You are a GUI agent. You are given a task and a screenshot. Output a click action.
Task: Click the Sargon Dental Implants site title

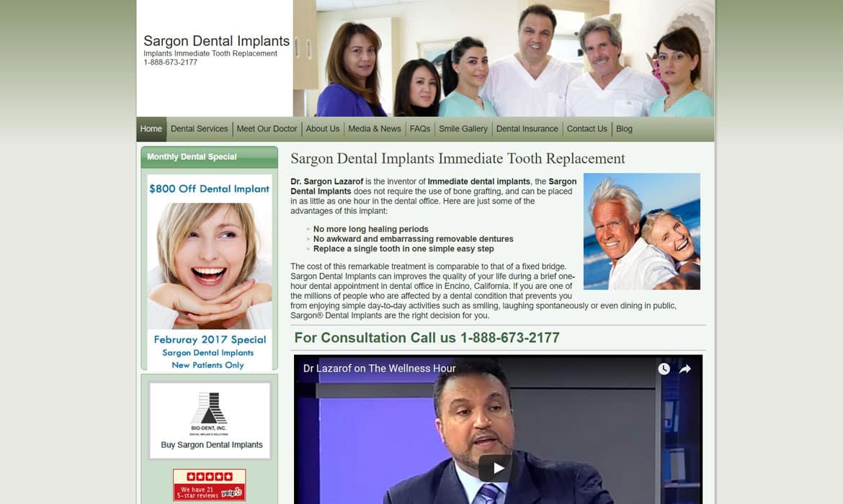pos(217,41)
